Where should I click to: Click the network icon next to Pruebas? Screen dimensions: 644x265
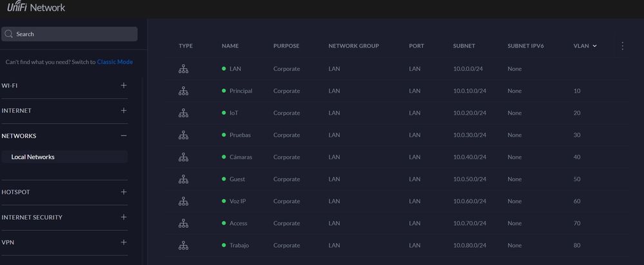pyautogui.click(x=183, y=135)
